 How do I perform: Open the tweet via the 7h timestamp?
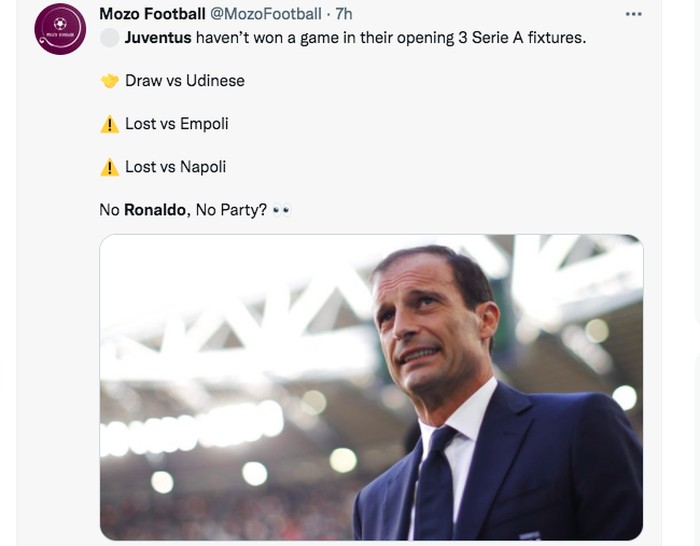343,14
